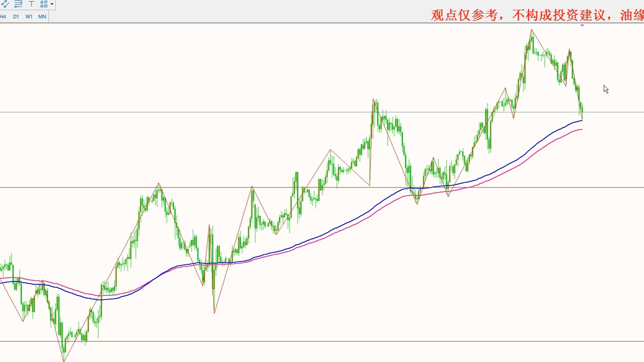Click the blue moving average's right end

coord(581,121)
